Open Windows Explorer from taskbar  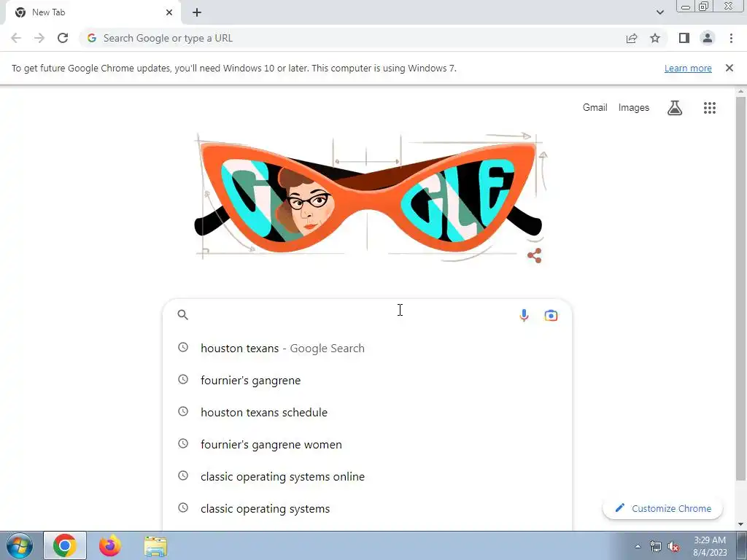pyautogui.click(x=156, y=546)
